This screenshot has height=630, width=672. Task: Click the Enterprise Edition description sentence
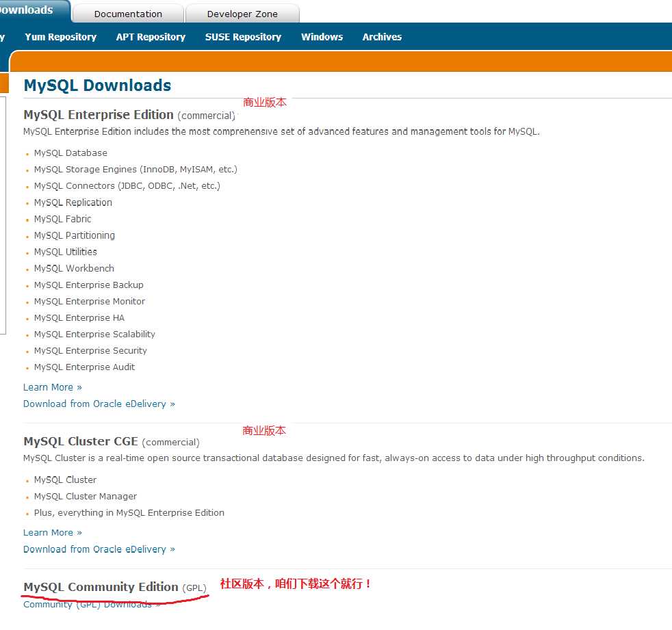pyautogui.click(x=281, y=131)
